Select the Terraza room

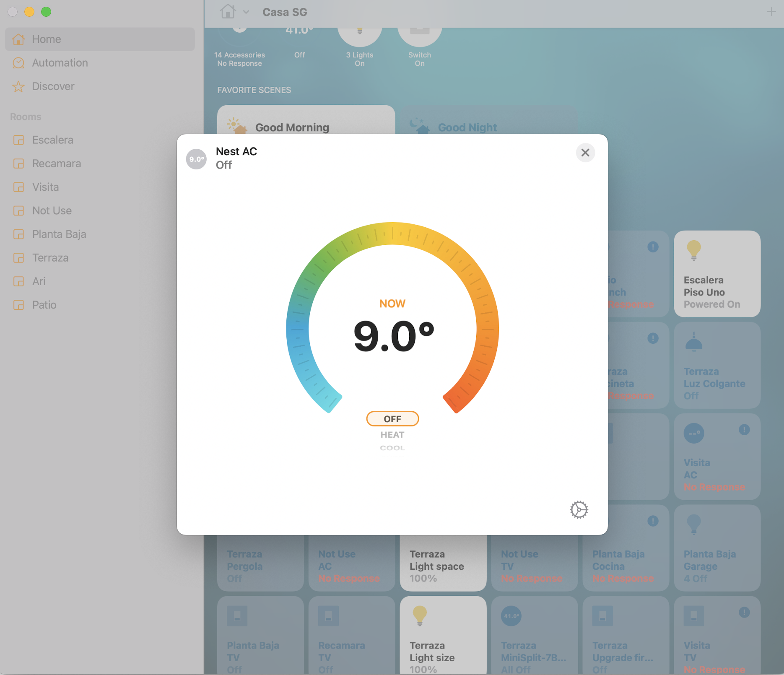point(100,257)
